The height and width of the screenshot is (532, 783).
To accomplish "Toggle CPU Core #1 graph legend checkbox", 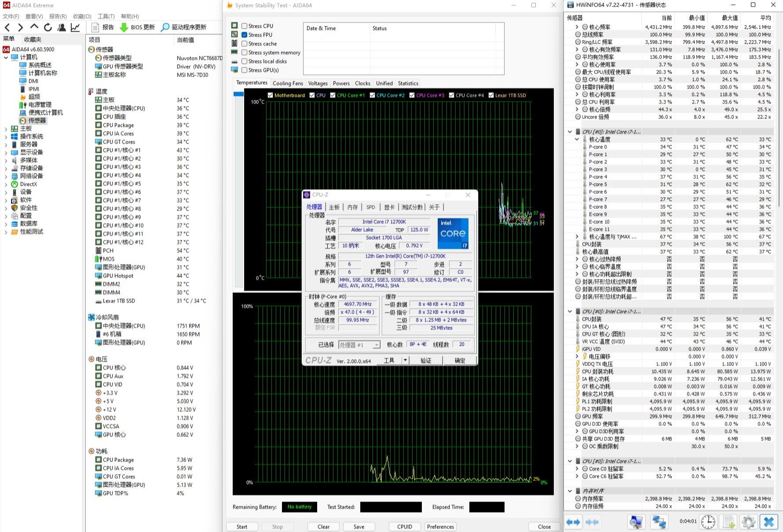I will (333, 95).
